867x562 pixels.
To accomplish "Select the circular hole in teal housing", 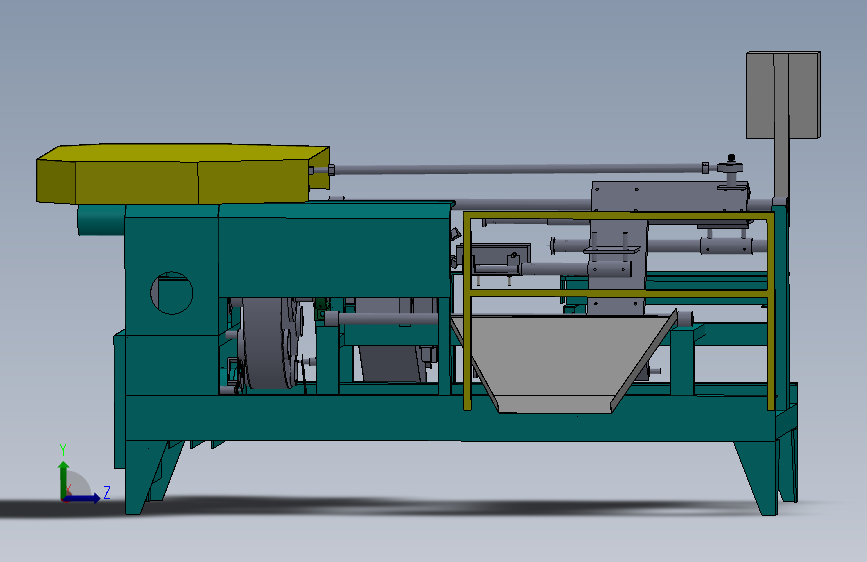I will coord(171,293).
